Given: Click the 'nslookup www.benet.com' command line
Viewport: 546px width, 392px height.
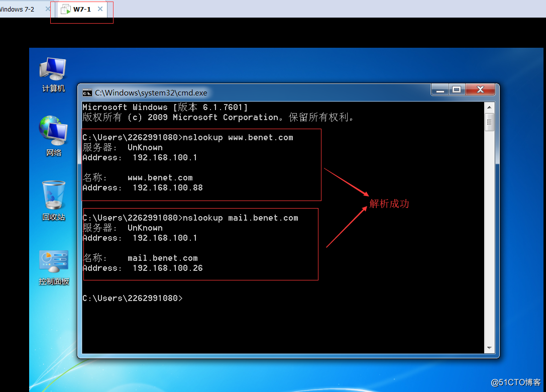Looking at the screenshot, I should [188, 138].
